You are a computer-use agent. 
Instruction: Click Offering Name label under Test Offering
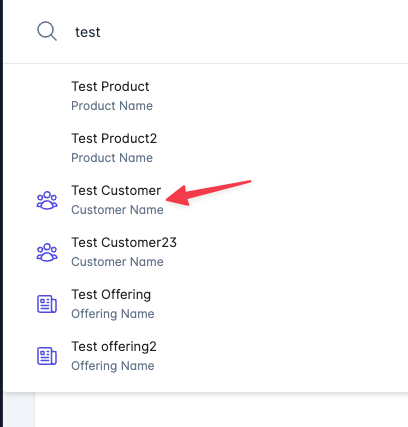click(x=113, y=314)
